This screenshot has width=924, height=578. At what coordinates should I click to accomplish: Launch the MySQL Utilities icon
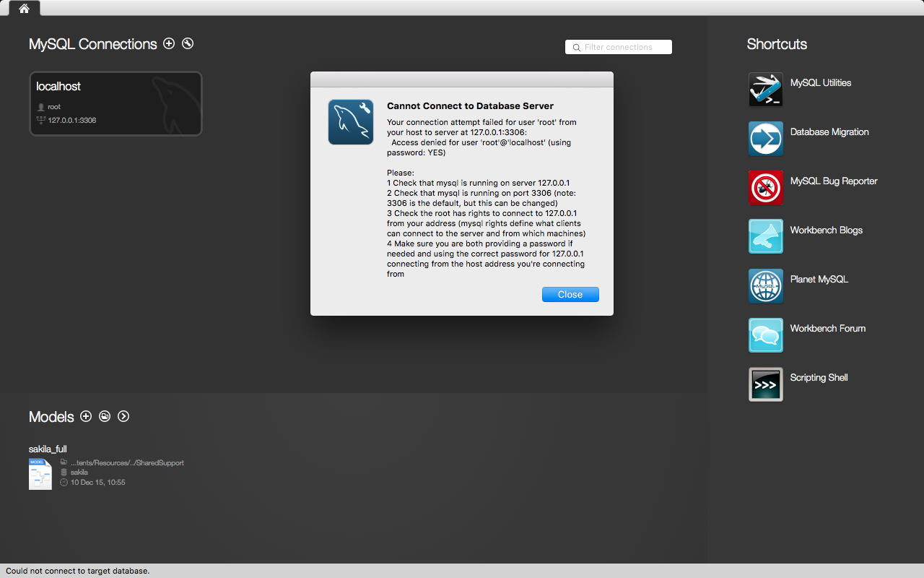(766, 90)
